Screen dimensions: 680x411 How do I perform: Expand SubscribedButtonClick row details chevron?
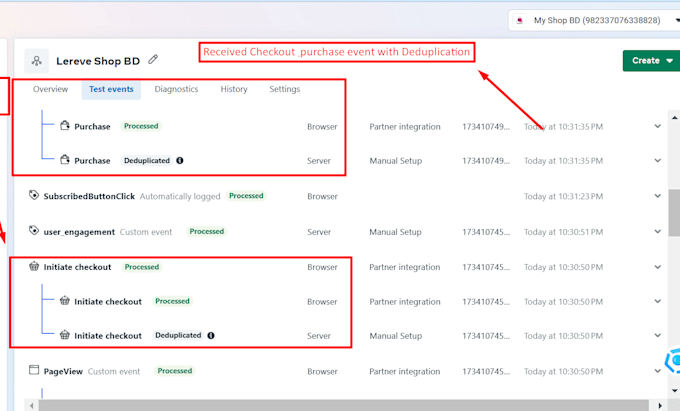click(x=657, y=196)
